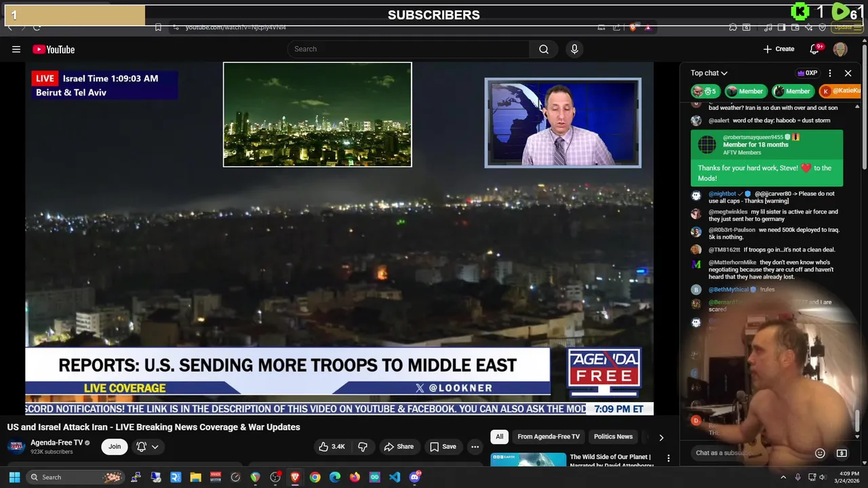Open the Agenda-Free TV channel name
Screen dimensions: 868x488
(x=56, y=443)
